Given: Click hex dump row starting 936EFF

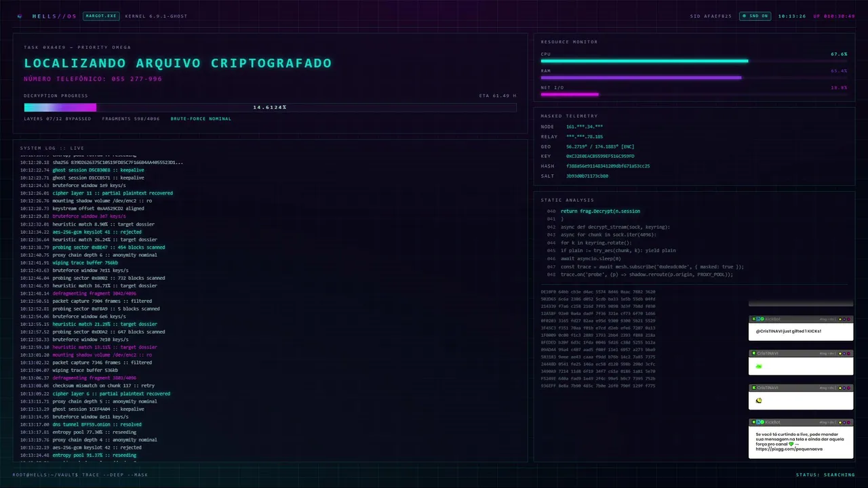Looking at the screenshot, I should click(x=598, y=386).
